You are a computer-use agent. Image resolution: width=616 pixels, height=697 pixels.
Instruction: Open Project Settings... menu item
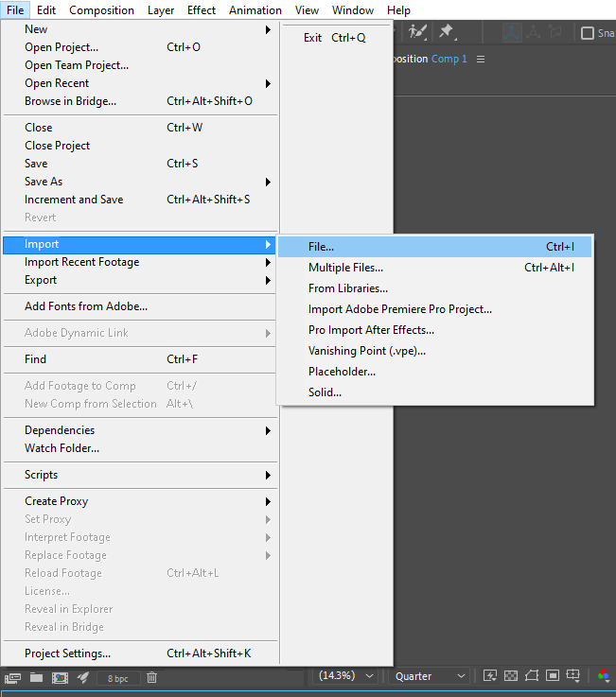(140, 653)
